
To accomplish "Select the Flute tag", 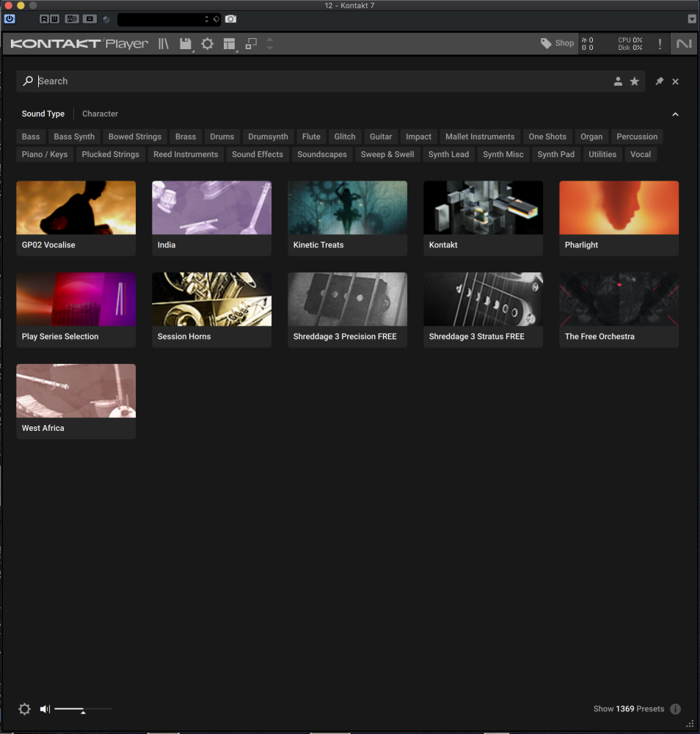I will point(311,137).
